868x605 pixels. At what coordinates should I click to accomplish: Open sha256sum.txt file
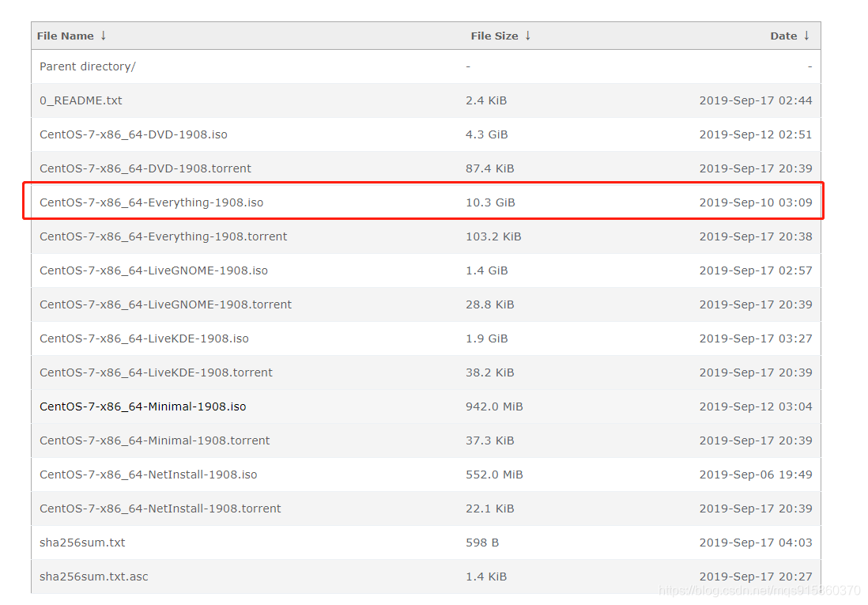(x=82, y=543)
